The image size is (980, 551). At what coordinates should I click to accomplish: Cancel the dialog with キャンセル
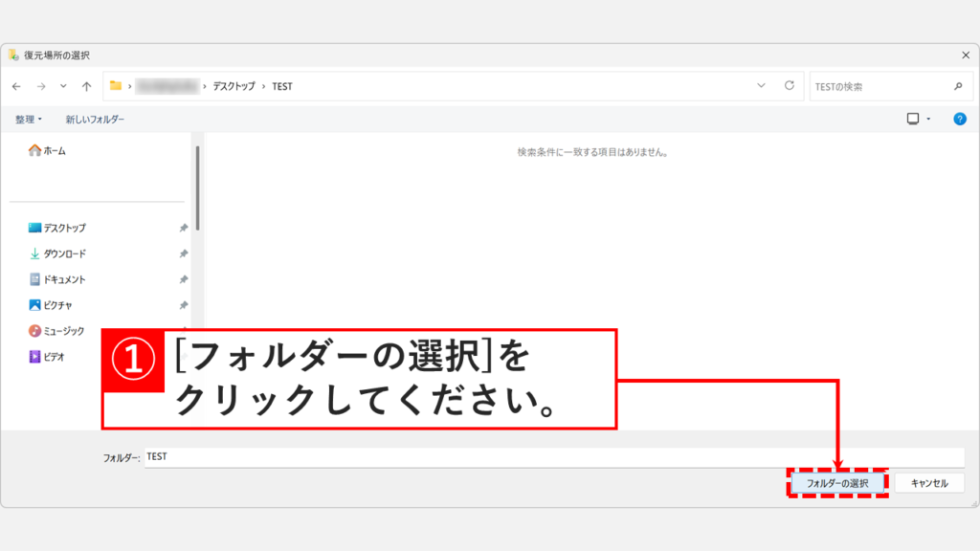[929, 483]
